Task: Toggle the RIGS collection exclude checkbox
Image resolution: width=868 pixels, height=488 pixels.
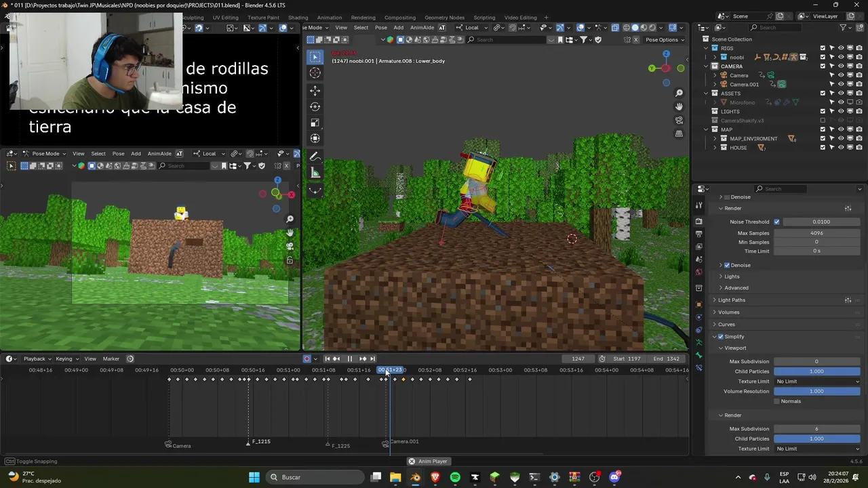Action: [823, 48]
